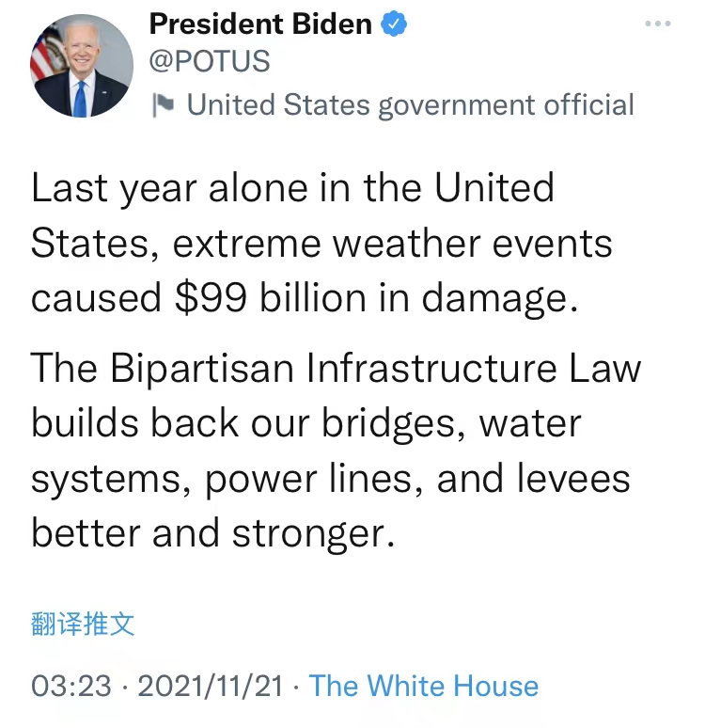
Task: Click the President Biden display name
Action: pyautogui.click(x=261, y=24)
